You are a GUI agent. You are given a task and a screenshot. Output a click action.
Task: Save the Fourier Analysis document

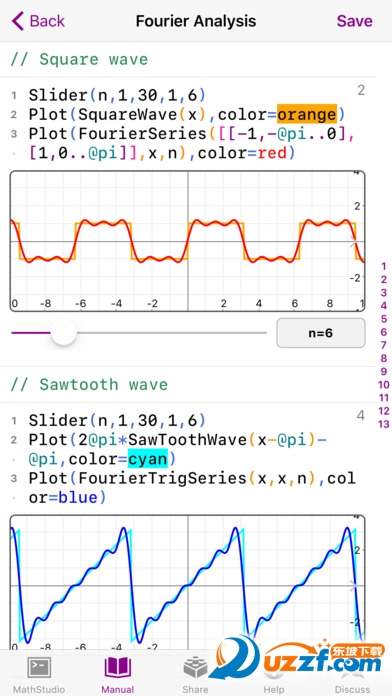click(x=354, y=21)
